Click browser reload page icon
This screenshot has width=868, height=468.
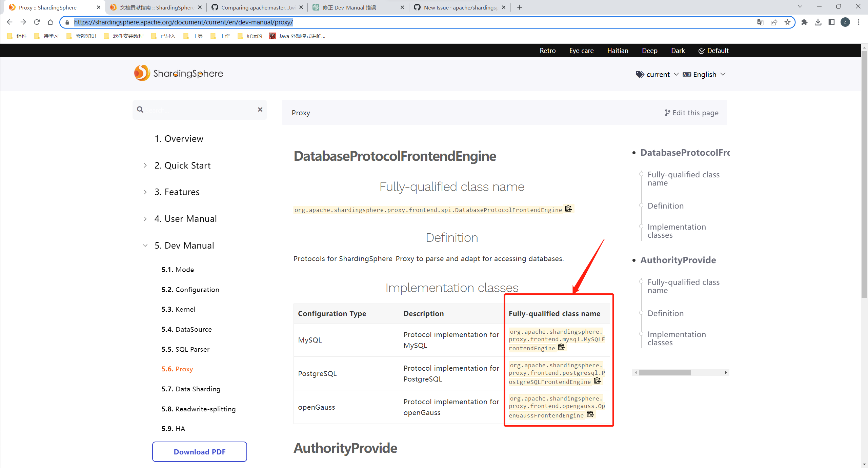point(37,22)
